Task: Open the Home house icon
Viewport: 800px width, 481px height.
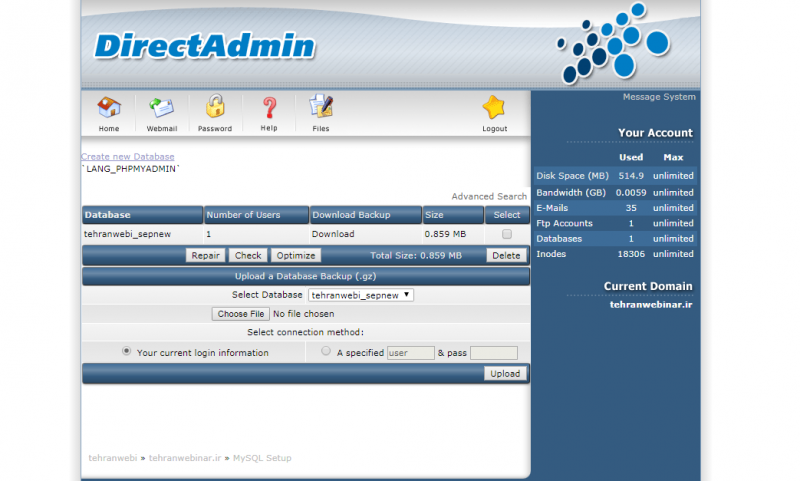Action: pyautogui.click(x=109, y=108)
